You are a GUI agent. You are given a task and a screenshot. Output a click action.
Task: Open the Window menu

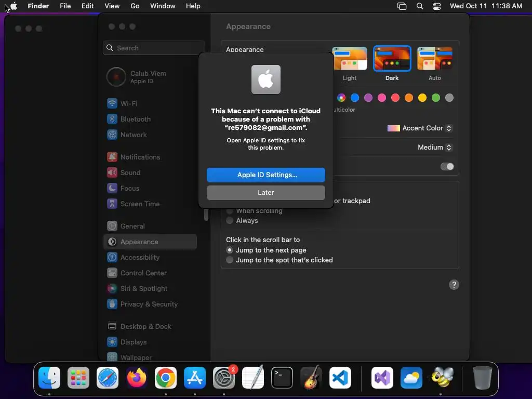click(x=163, y=6)
